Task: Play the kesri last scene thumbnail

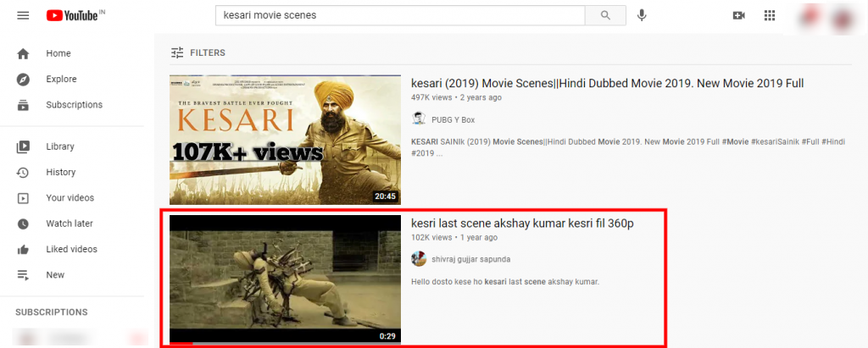Action: (x=285, y=279)
